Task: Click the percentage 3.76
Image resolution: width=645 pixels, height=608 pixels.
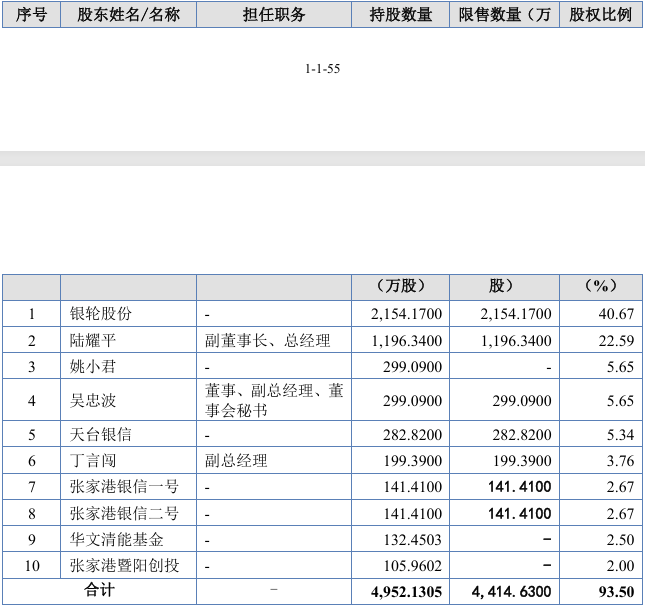Action: pyautogui.click(x=620, y=461)
